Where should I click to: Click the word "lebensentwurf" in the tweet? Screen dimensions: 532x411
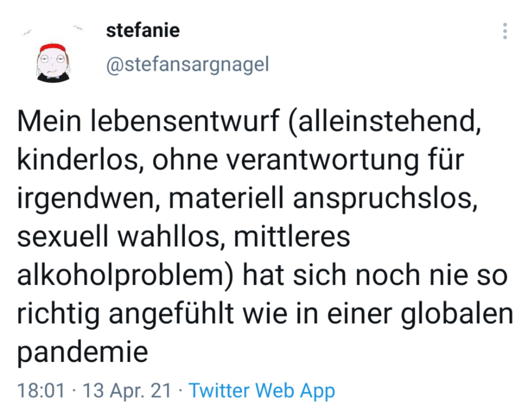185,121
